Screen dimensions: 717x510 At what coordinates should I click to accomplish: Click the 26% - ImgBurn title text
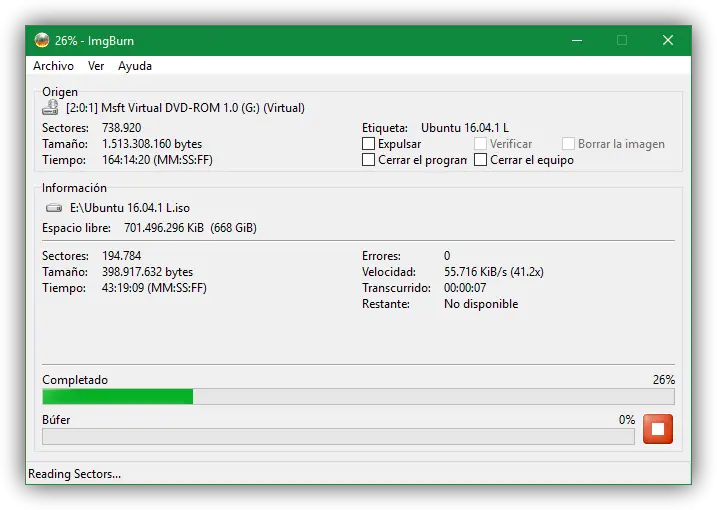[x=94, y=41]
